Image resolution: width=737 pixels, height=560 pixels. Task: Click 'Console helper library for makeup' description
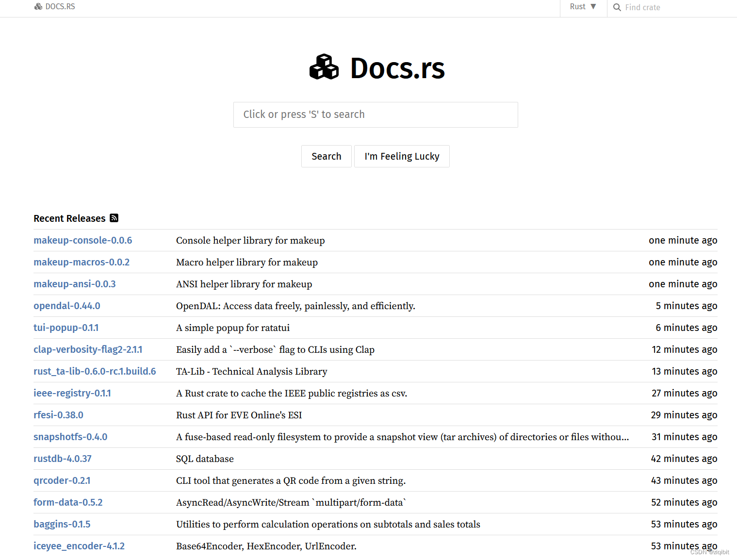250,240
